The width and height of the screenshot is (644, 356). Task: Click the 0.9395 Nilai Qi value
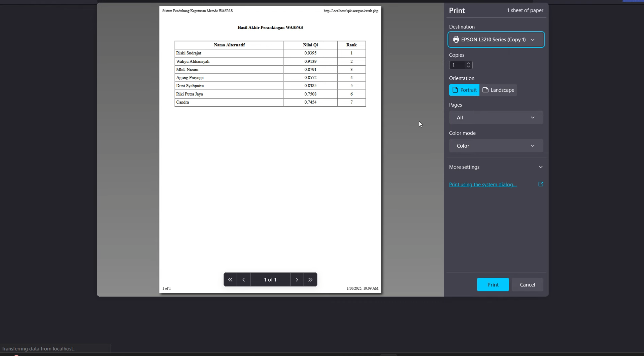click(310, 53)
